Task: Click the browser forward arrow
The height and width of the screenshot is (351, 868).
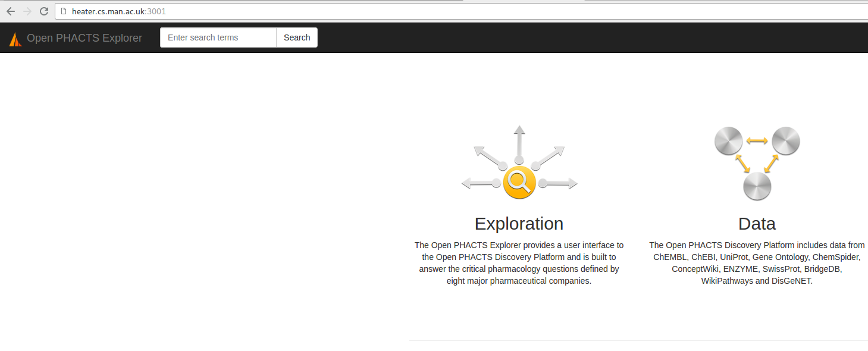Action: coord(27,11)
